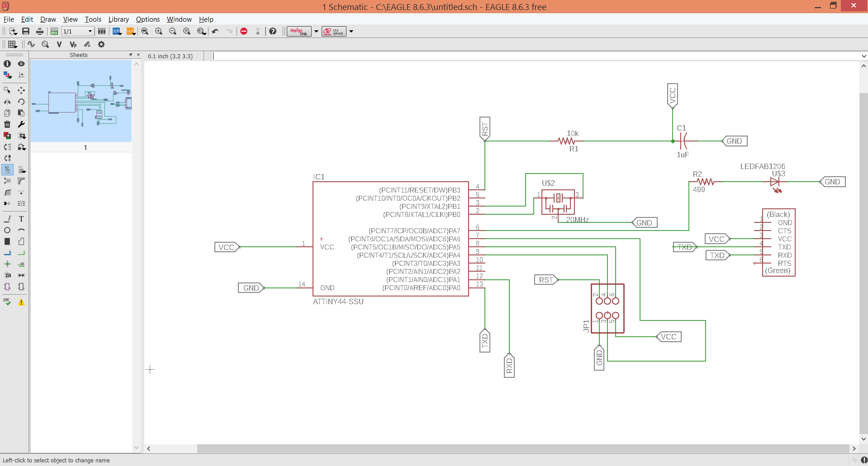This screenshot has height=466, width=868.
Task: Activate the Mirror tool
Action: click(7, 102)
